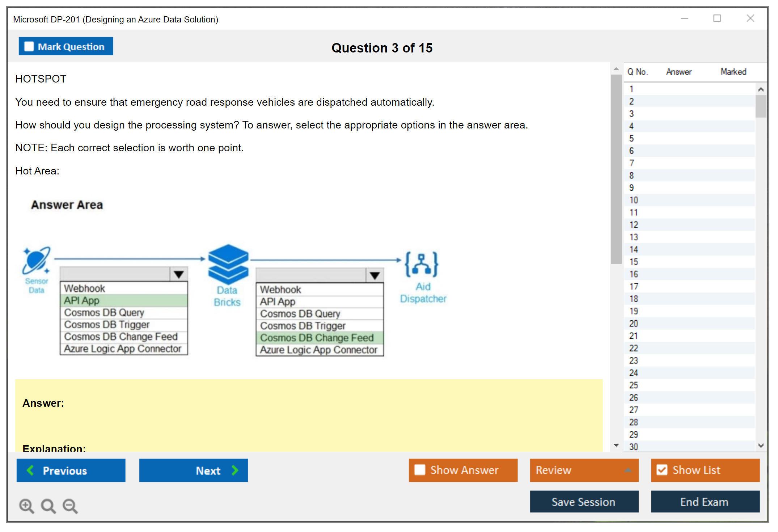Open the first dropdown after Sensor Data
This screenshot has height=532, width=778.
point(179,274)
